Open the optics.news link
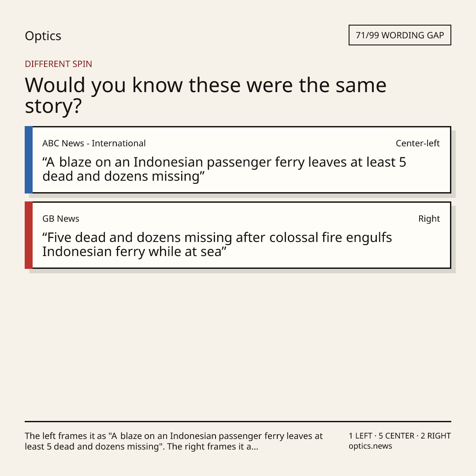The width and height of the screenshot is (476, 476). pyautogui.click(x=370, y=446)
